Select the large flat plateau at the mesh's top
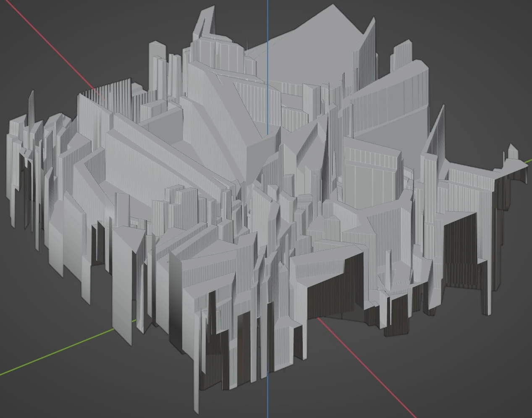532x418 pixels. point(311,55)
